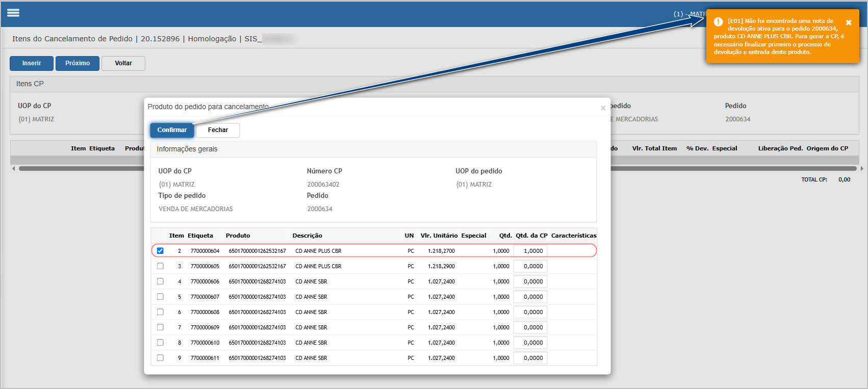Click the Fechar button
This screenshot has height=389, width=868.
218,130
